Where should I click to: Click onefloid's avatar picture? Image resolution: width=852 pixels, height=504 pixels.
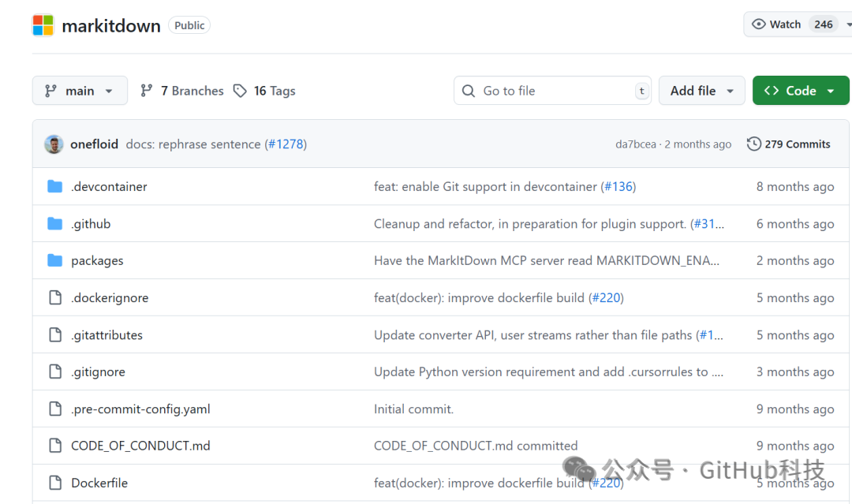[x=54, y=144]
